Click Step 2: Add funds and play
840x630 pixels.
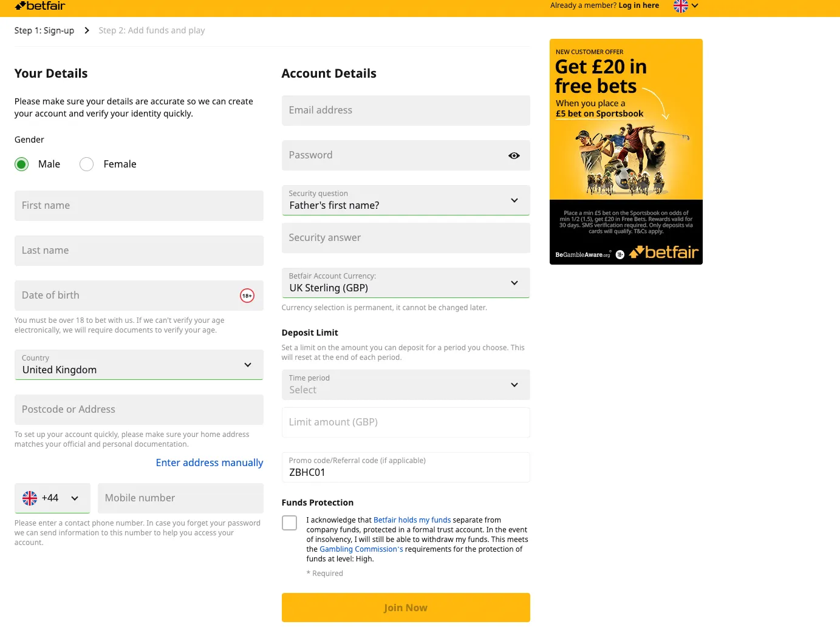pyautogui.click(x=152, y=30)
